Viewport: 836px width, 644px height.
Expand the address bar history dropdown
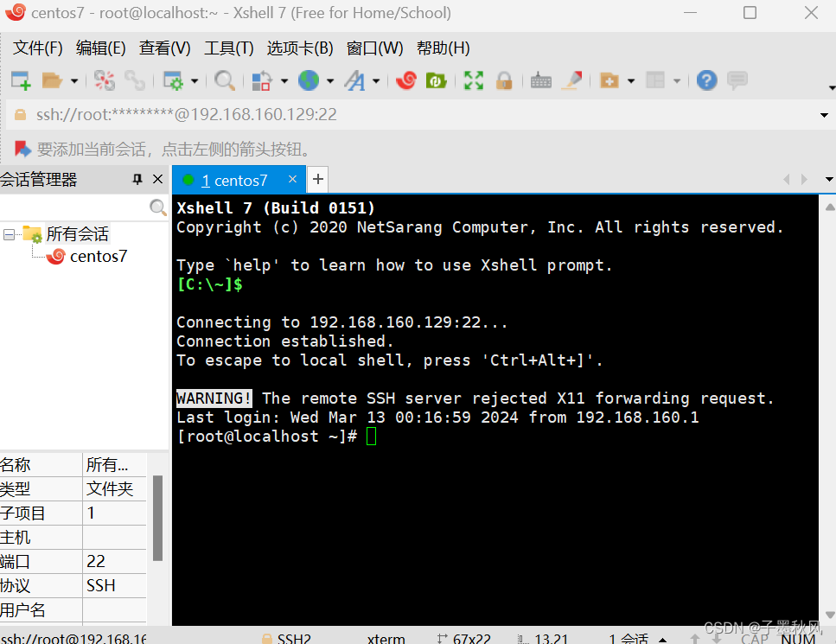coord(824,115)
